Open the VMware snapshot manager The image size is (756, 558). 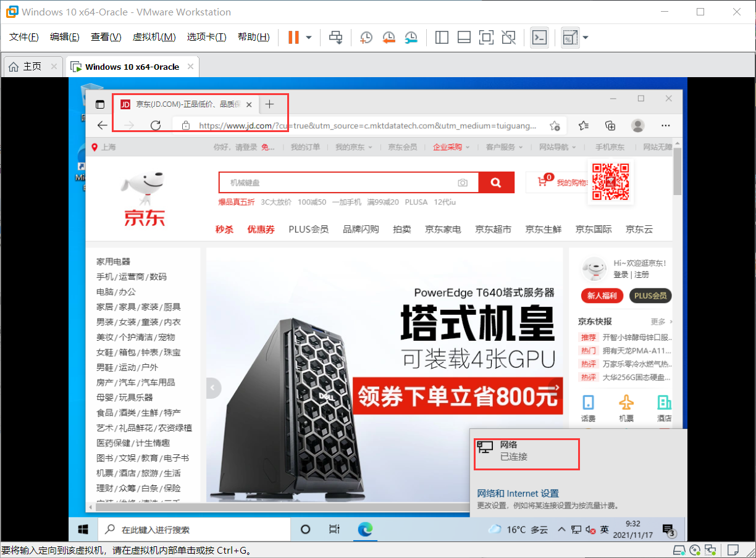pyautogui.click(x=411, y=38)
